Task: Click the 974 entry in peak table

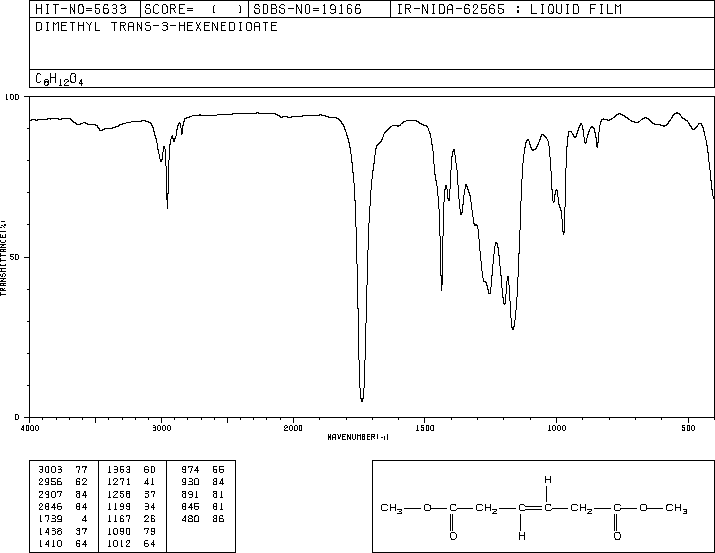Action: click(190, 470)
